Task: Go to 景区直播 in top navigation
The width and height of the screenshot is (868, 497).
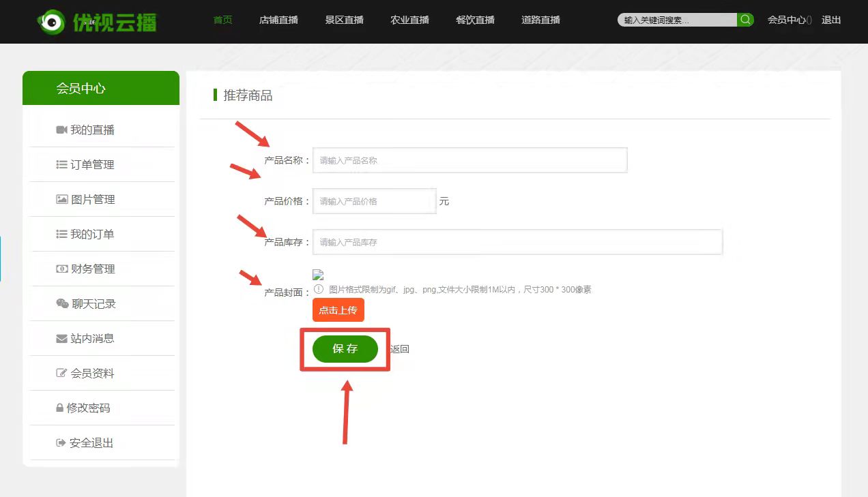Action: (x=344, y=20)
